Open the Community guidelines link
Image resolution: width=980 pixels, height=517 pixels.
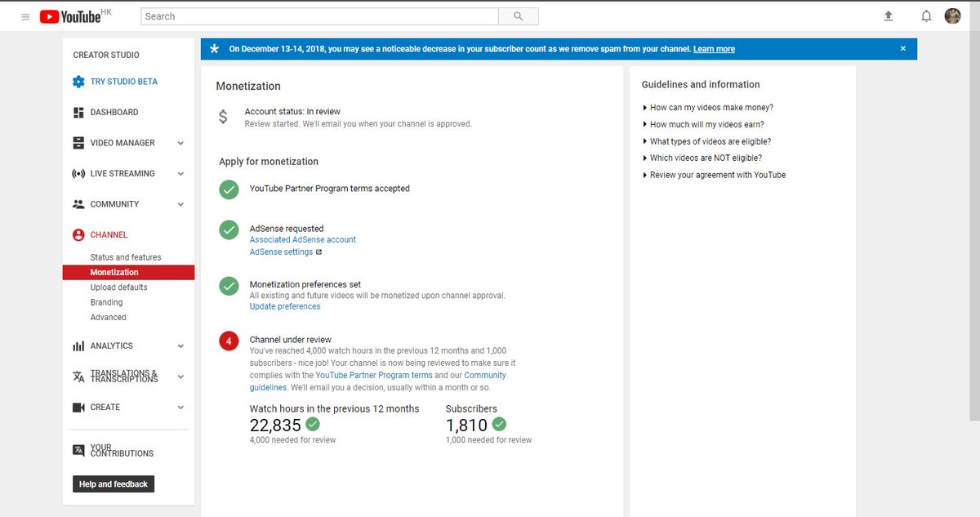pyautogui.click(x=378, y=381)
